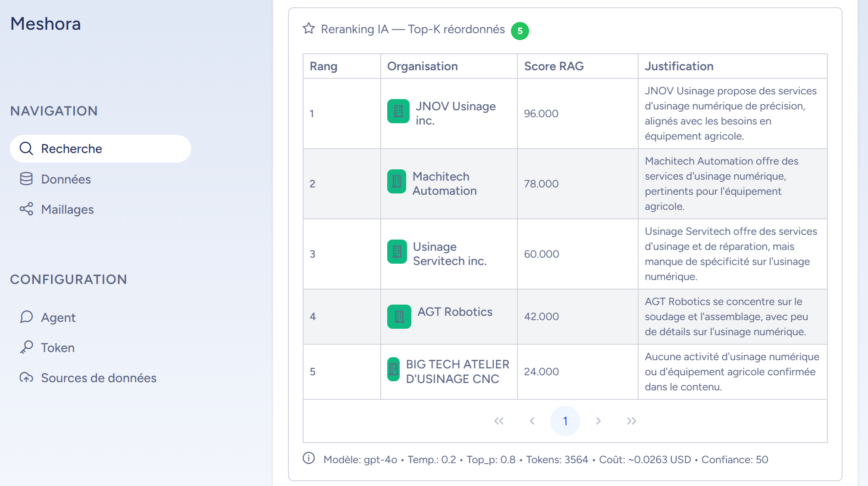Viewport: 868px width, 486px height.
Task: Click the Score RAG column header
Action: pyautogui.click(x=578, y=66)
